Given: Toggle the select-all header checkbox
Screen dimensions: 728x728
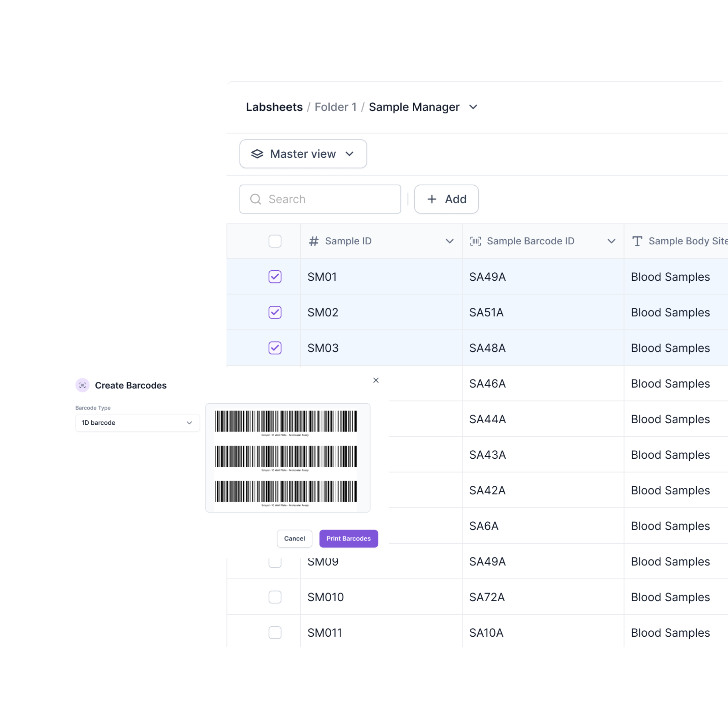Looking at the screenshot, I should coord(275,241).
